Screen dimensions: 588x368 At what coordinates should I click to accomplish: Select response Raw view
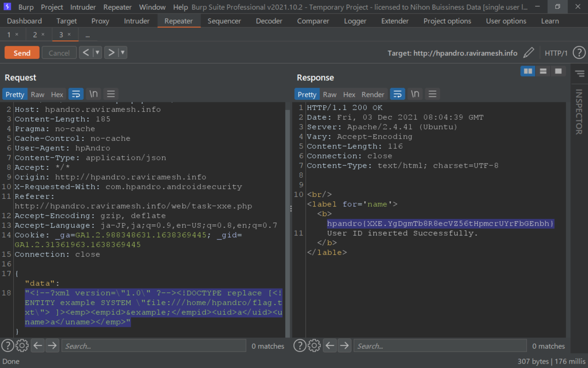330,94
